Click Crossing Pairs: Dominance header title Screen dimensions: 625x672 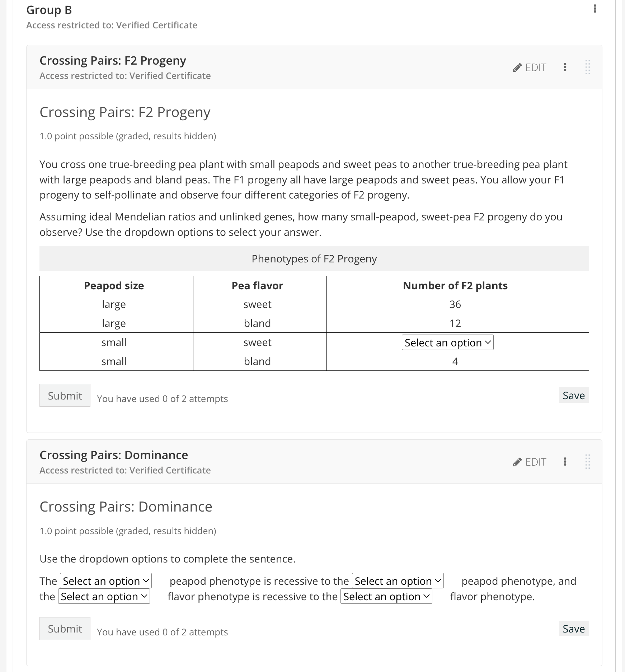tap(114, 455)
